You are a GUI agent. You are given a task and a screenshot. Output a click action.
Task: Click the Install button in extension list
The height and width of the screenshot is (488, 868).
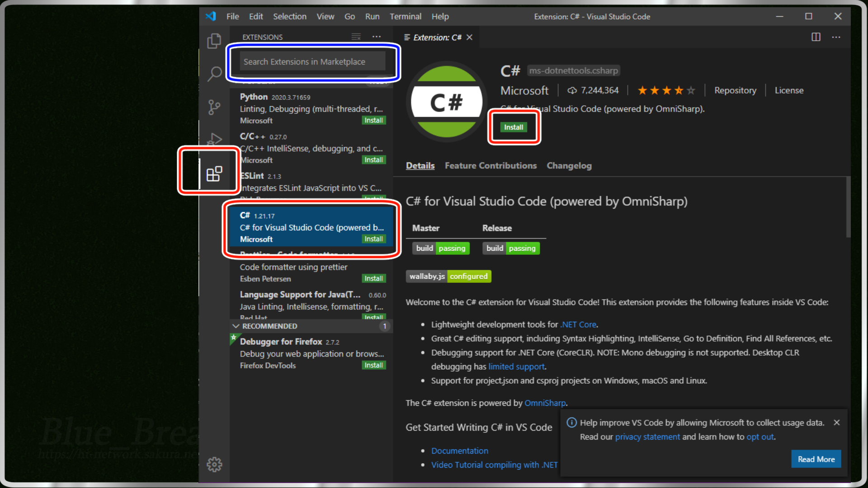pos(374,238)
